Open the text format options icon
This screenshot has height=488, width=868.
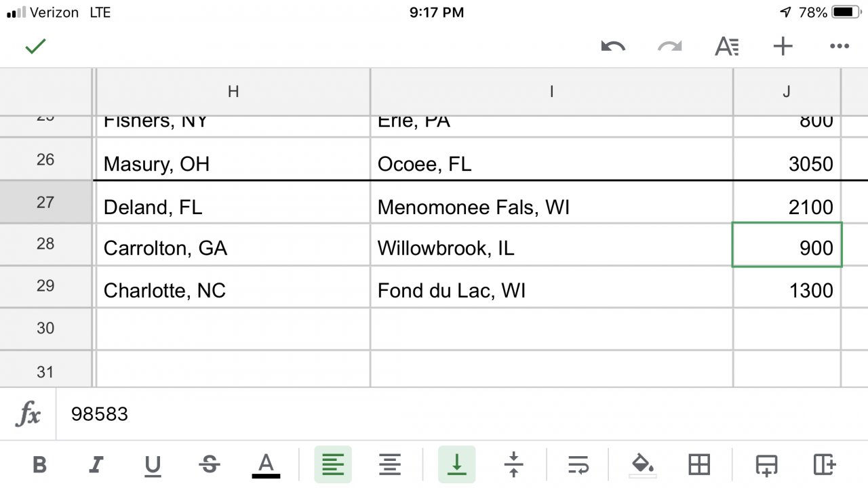727,46
